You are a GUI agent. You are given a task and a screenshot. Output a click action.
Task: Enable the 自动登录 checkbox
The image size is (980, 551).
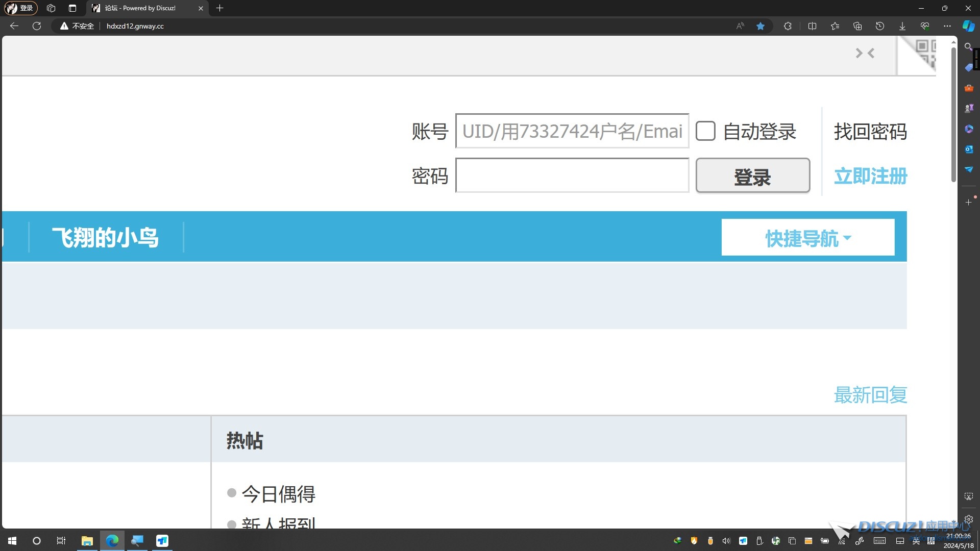coord(705,131)
